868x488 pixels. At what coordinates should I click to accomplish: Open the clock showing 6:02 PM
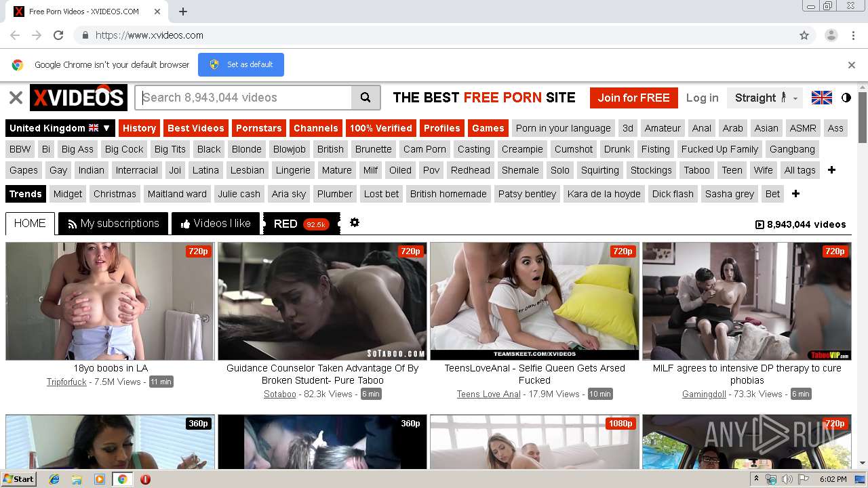click(x=833, y=479)
